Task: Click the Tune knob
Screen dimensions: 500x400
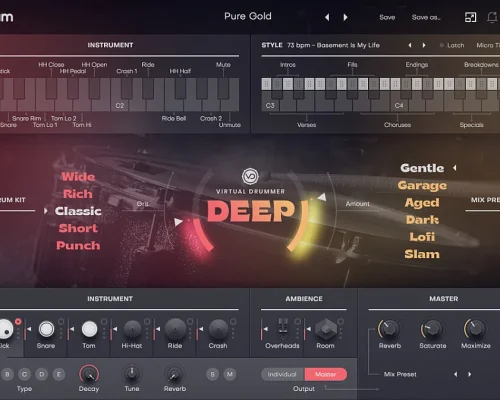Action: point(132,374)
